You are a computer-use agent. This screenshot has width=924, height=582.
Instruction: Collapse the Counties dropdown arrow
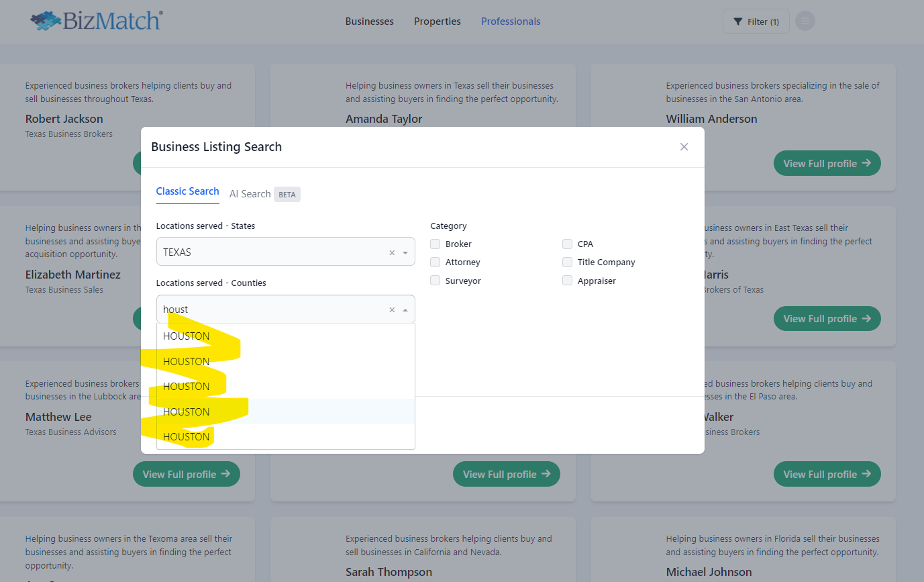[405, 310]
